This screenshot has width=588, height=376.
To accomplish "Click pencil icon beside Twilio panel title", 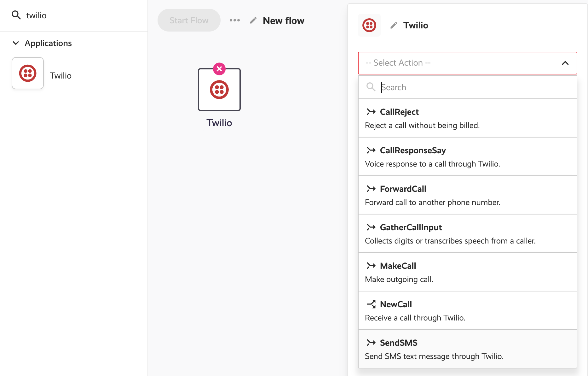I will [394, 25].
